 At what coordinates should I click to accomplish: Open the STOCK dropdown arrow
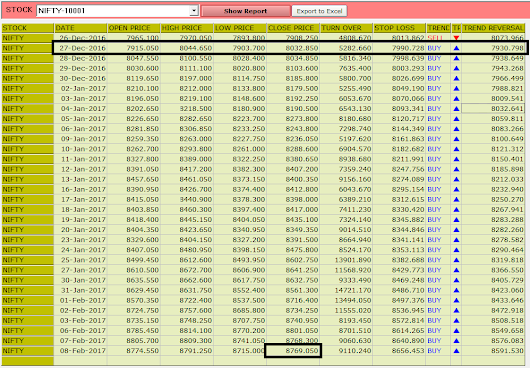pyautogui.click(x=194, y=10)
